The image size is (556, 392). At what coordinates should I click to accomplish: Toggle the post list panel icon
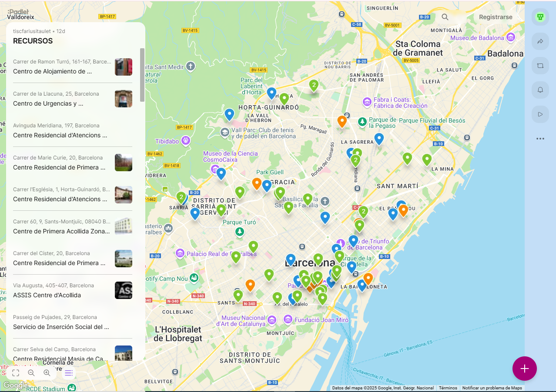tap(69, 373)
